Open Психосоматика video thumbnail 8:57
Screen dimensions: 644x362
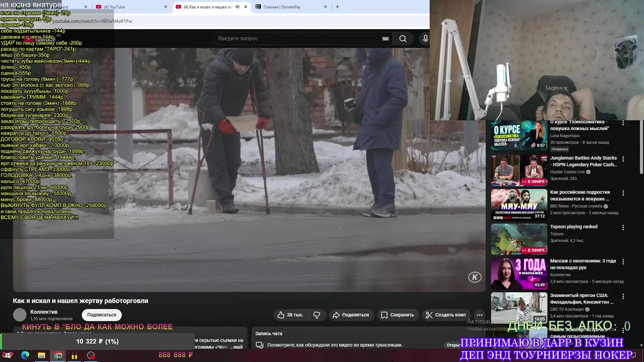click(519, 135)
